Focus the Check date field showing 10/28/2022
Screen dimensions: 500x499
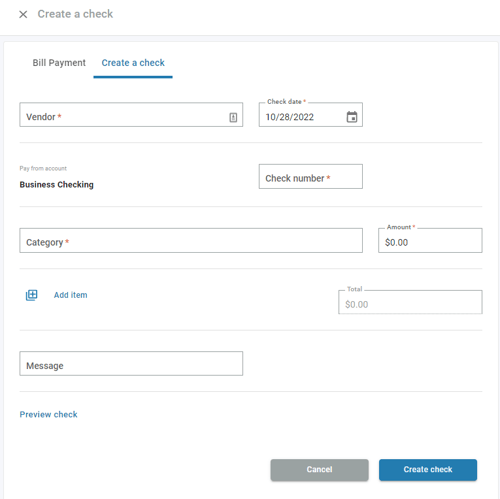pyautogui.click(x=311, y=115)
